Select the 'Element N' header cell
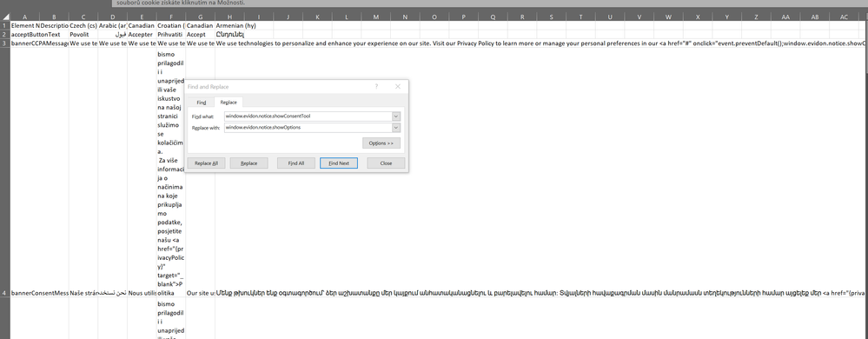 tap(25, 25)
